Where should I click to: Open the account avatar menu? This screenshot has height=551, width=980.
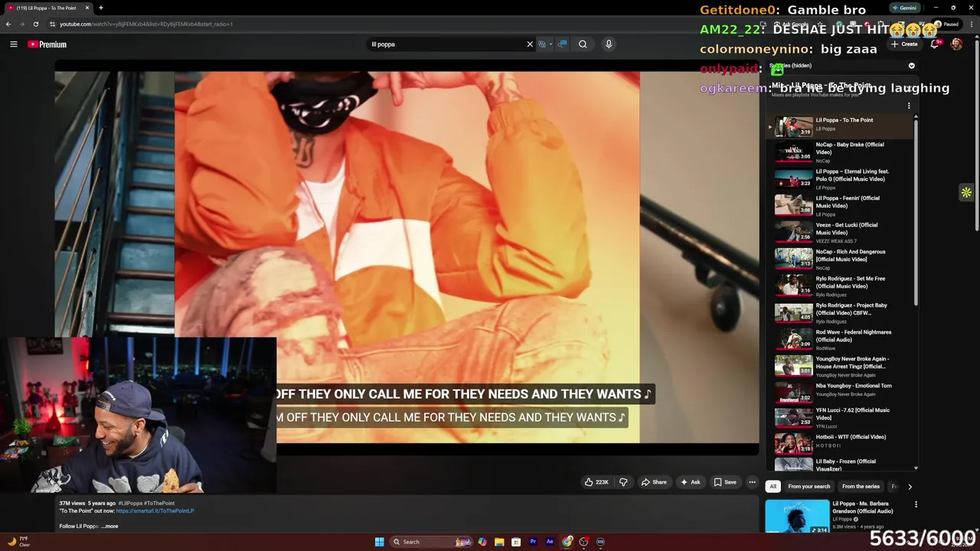[x=956, y=44]
